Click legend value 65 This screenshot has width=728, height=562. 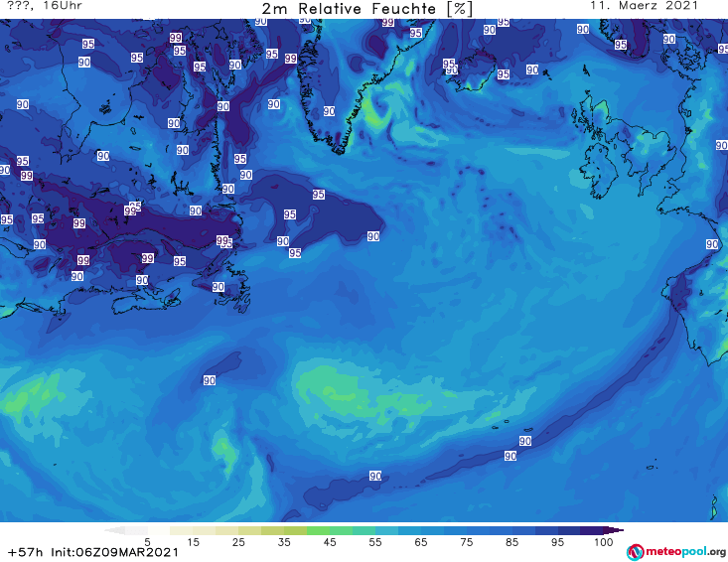421,542
